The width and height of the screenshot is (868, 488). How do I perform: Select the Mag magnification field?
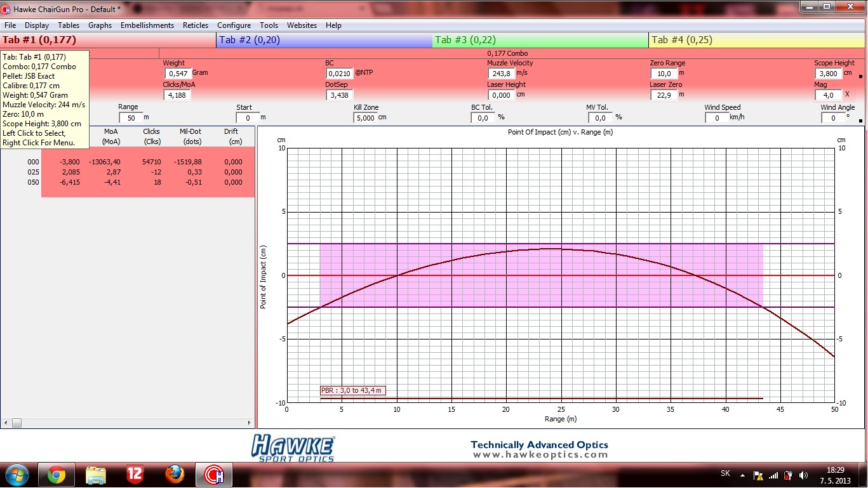[x=829, y=95]
